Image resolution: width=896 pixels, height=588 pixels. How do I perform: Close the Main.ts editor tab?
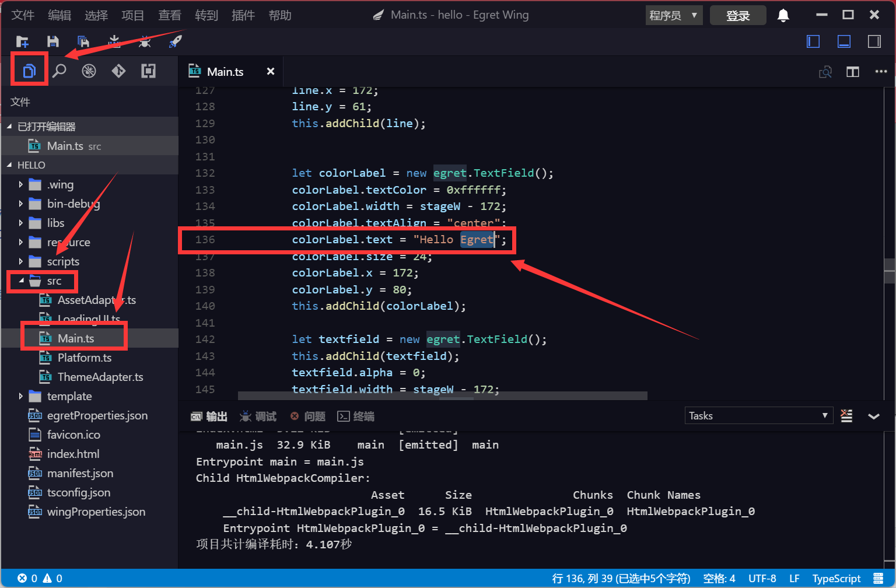[x=271, y=71]
